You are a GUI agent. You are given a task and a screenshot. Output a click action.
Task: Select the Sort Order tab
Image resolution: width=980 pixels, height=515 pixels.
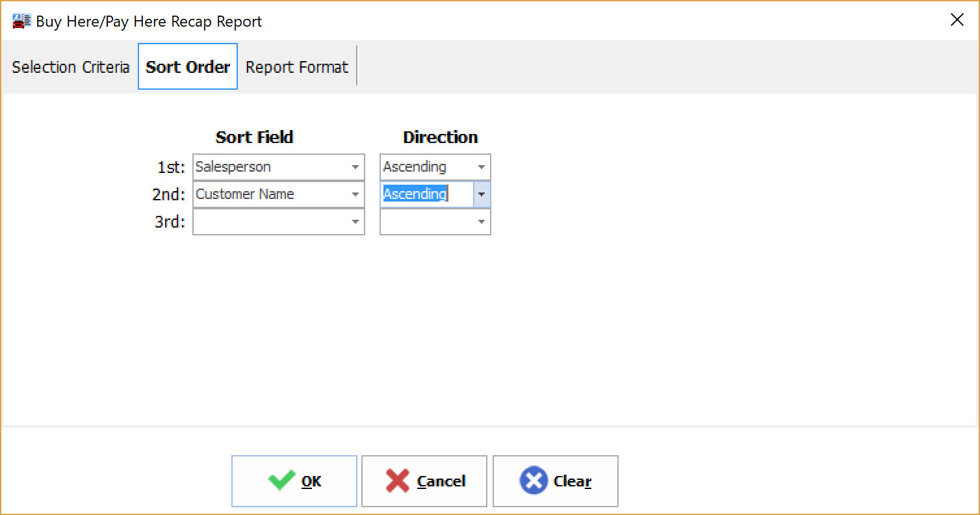pyautogui.click(x=188, y=67)
